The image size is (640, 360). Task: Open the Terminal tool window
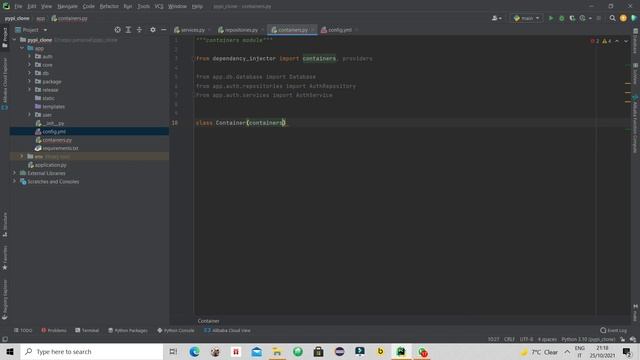coord(87,330)
